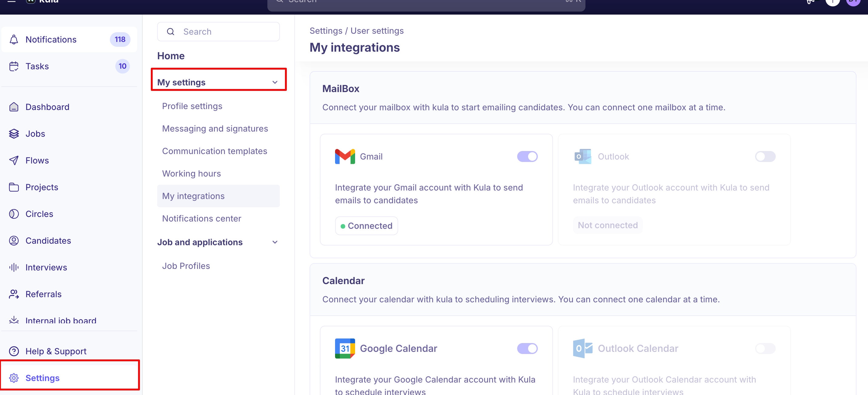Click the Interviews waveform icon
868x395 pixels.
pyautogui.click(x=14, y=267)
